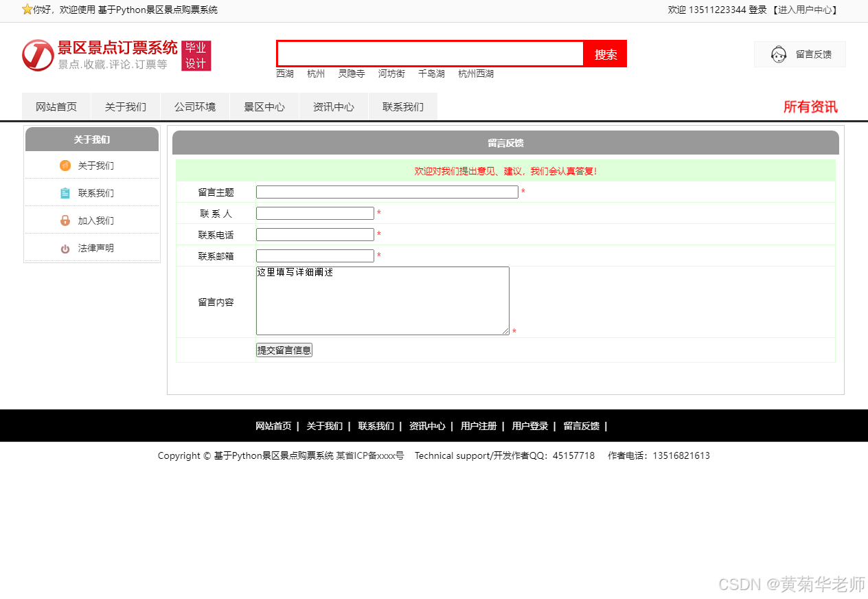868x599 pixels.
Task: Click hot keyword 千岛湖
Action: coord(431,74)
